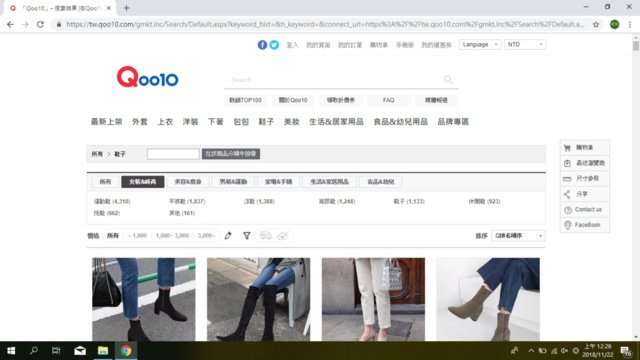Open a new browser tab
The image size is (640, 360).
(x=127, y=8)
